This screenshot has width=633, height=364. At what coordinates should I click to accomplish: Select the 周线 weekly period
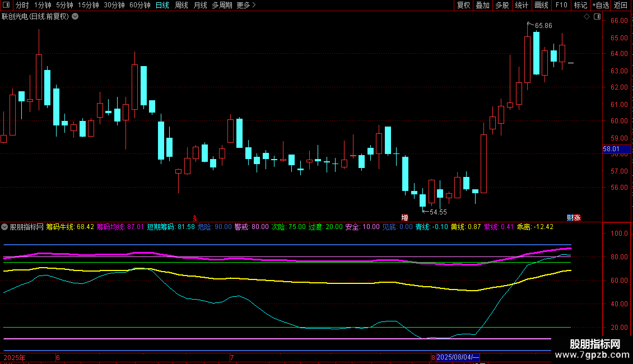pos(181,6)
